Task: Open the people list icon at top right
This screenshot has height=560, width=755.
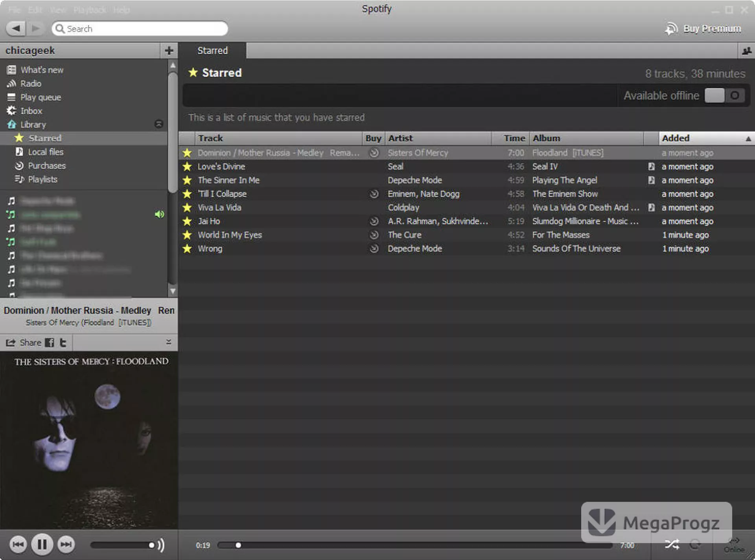Action: click(x=746, y=51)
